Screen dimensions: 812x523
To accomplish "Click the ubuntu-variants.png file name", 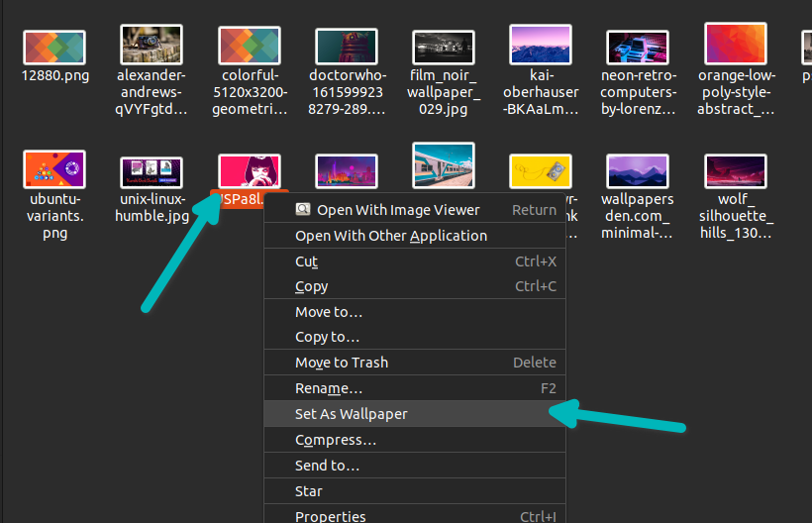I will click(54, 216).
